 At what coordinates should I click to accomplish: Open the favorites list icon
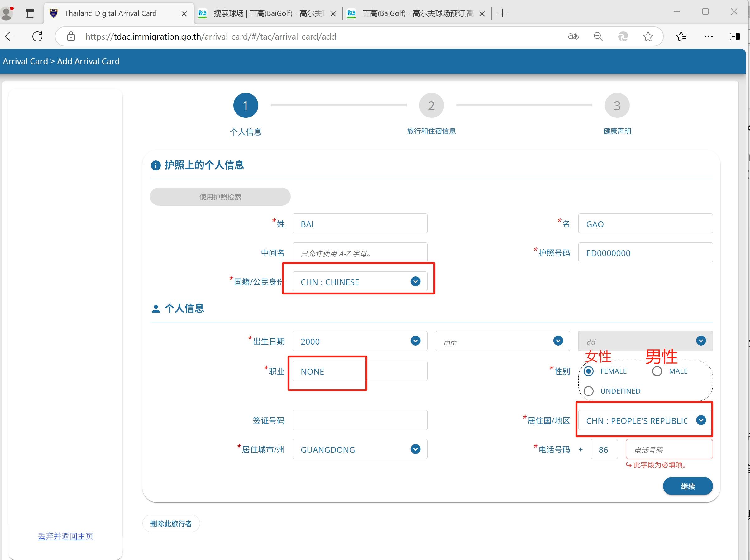[681, 36]
